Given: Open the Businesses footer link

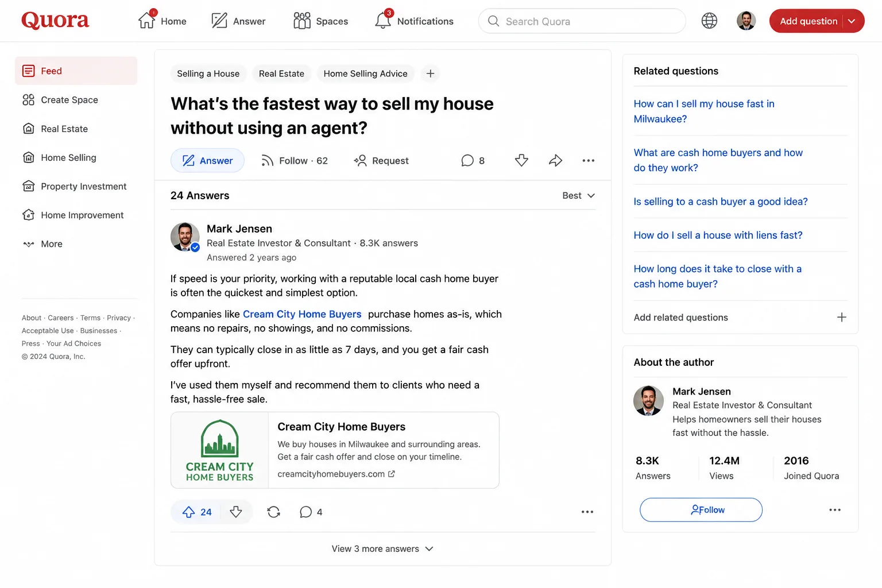Looking at the screenshot, I should pyautogui.click(x=99, y=331).
